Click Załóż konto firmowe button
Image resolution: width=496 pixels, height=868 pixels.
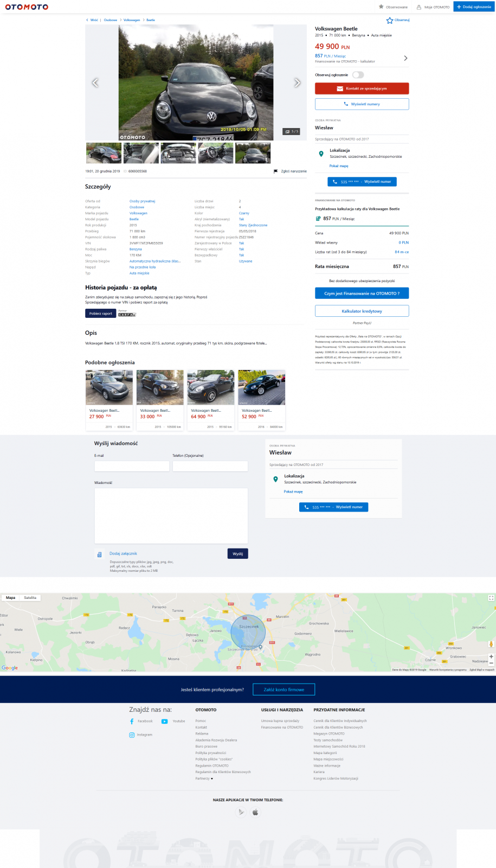(x=284, y=690)
